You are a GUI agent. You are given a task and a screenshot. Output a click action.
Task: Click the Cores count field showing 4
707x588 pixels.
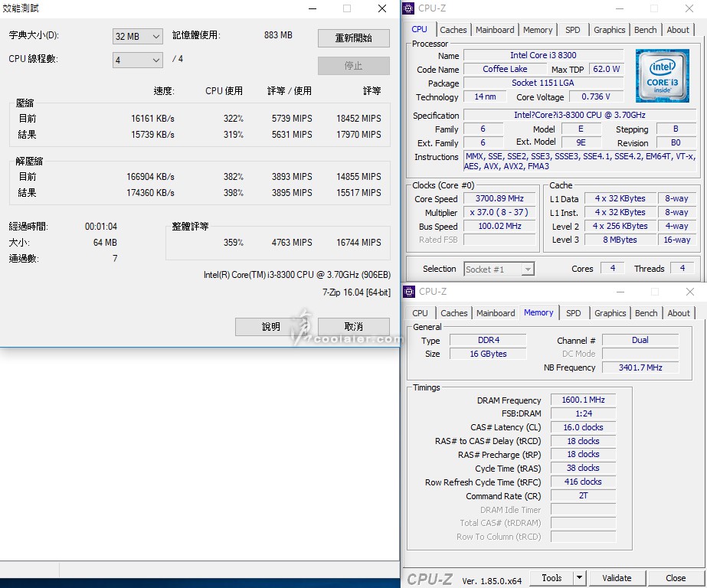coord(613,268)
